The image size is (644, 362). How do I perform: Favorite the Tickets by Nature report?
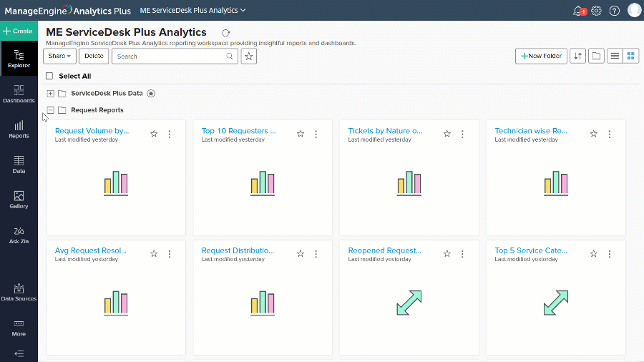point(447,134)
